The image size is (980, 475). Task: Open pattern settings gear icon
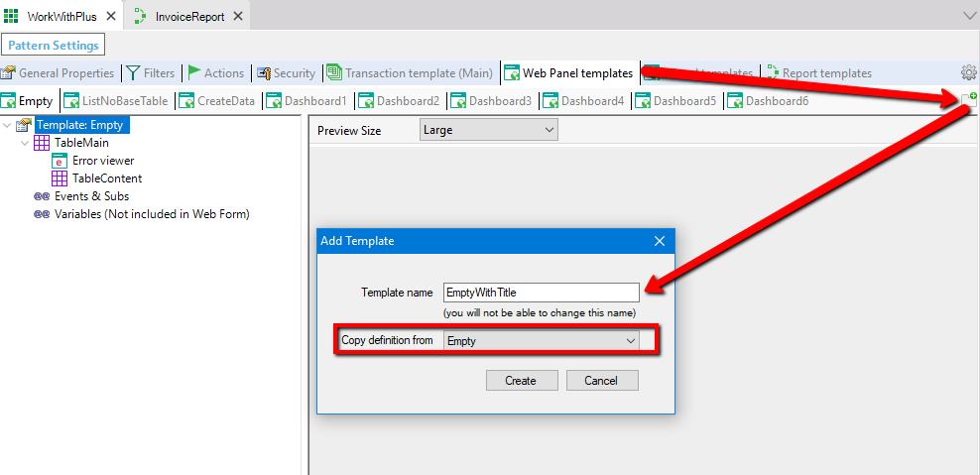[968, 72]
